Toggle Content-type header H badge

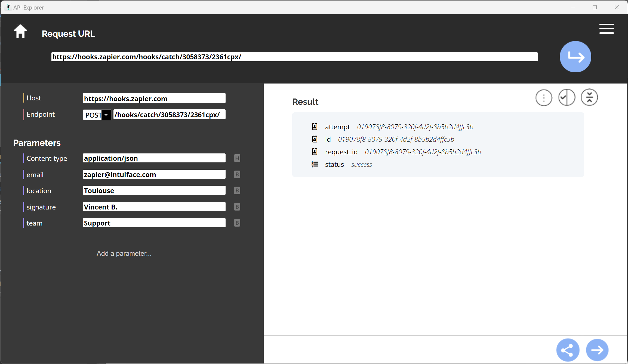pos(237,158)
